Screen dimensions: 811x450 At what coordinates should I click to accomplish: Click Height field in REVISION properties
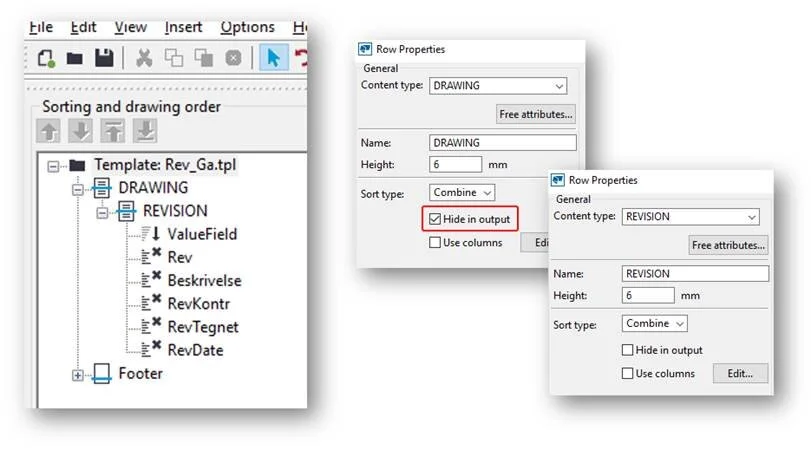point(648,295)
